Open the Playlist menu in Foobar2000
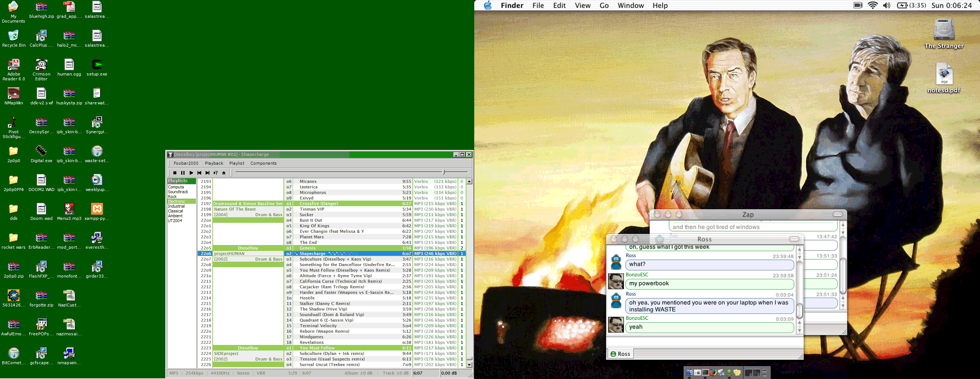The width and height of the screenshot is (980, 379). click(x=237, y=163)
